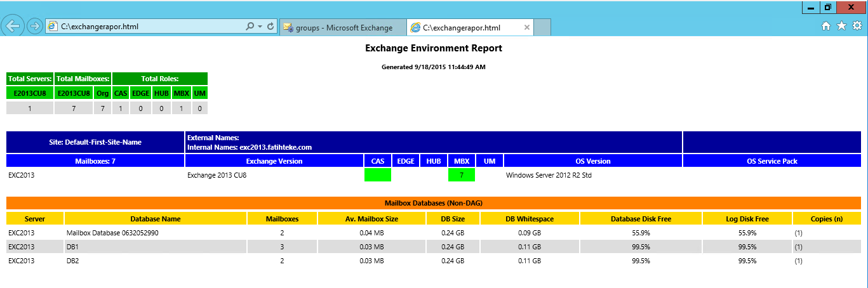
Task: Click the 0.04 MB mailbox size value
Action: [371, 233]
